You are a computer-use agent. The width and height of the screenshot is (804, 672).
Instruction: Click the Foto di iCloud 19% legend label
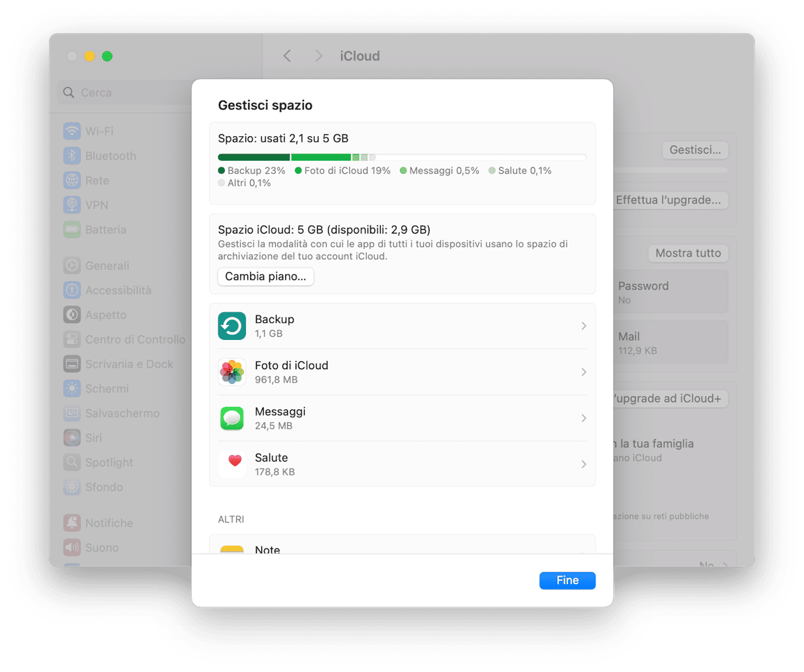click(x=348, y=171)
